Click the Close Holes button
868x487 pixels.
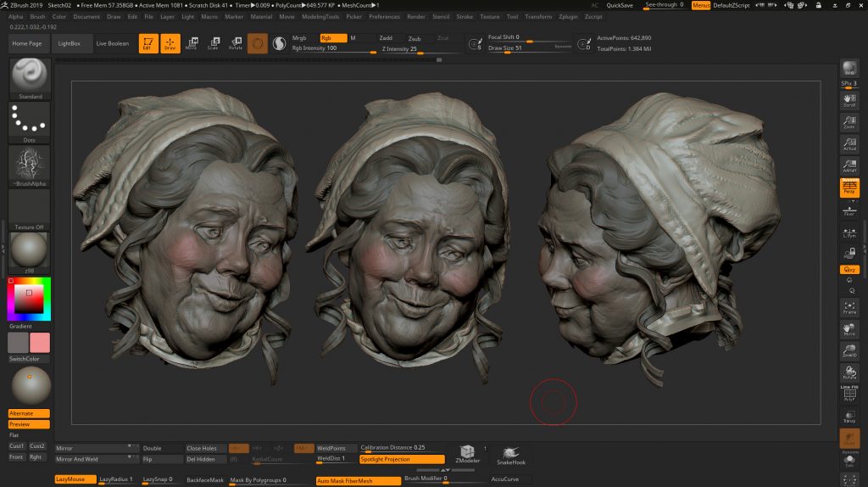205,448
